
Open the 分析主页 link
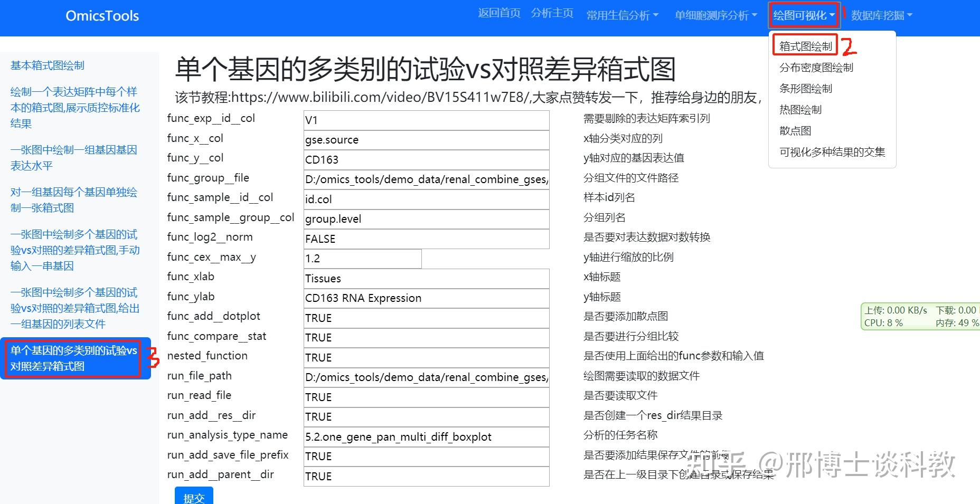coord(552,13)
